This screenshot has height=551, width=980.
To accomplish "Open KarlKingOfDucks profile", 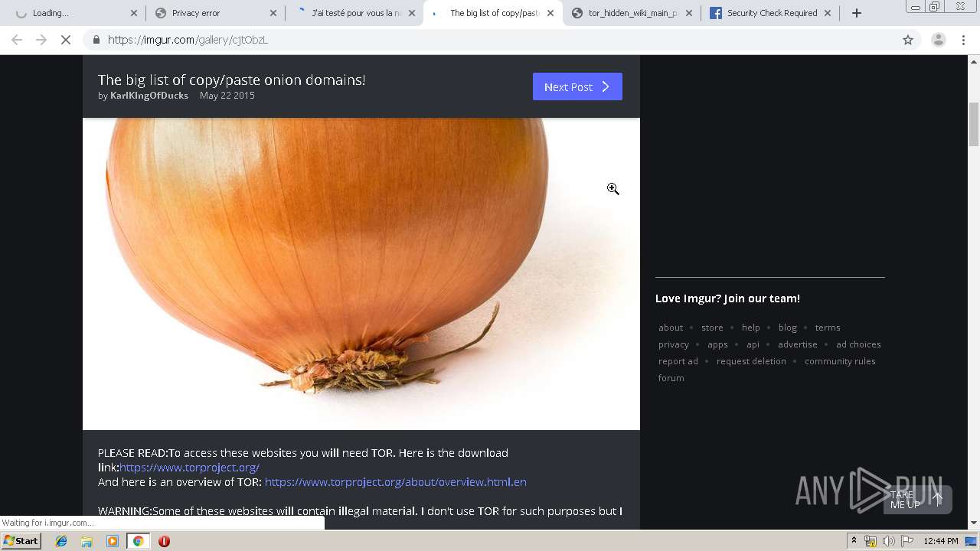I will (149, 96).
